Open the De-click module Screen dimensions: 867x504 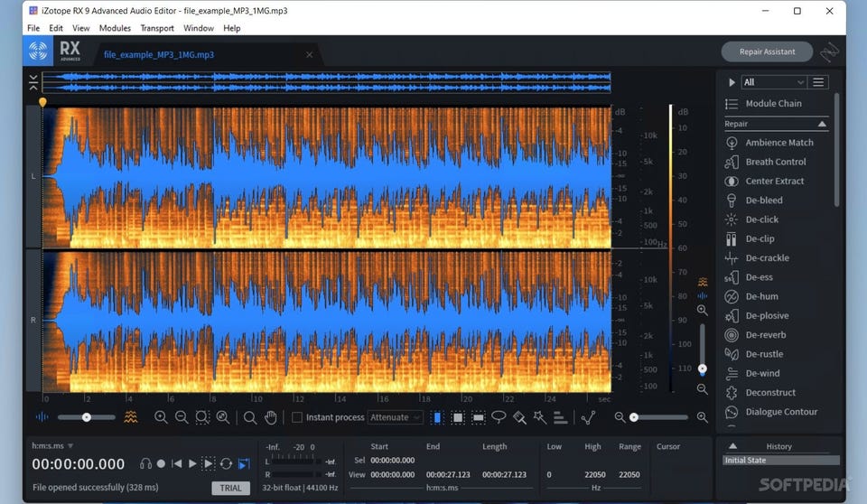761,219
